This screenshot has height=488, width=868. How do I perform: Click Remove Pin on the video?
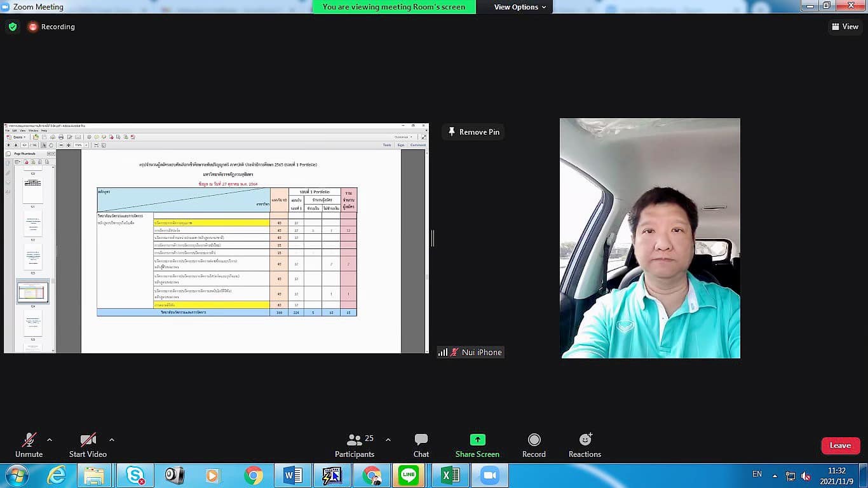473,132
